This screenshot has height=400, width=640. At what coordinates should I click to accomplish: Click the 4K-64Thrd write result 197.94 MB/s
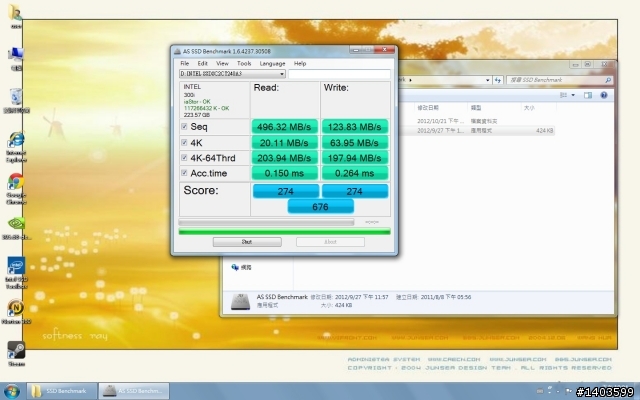pyautogui.click(x=355, y=158)
